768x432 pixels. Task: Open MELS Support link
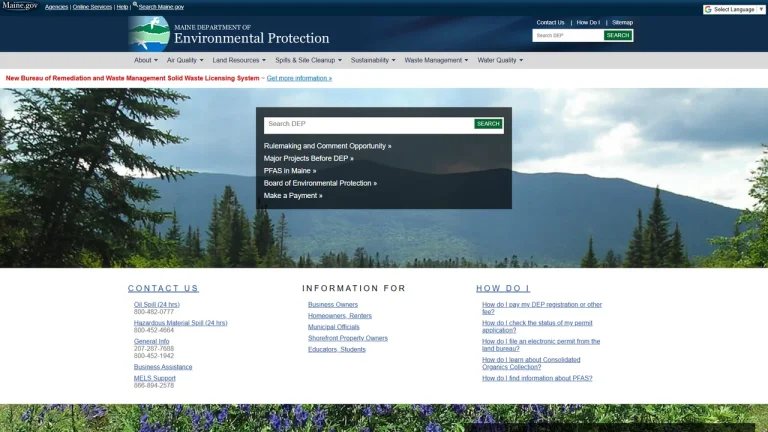click(154, 378)
